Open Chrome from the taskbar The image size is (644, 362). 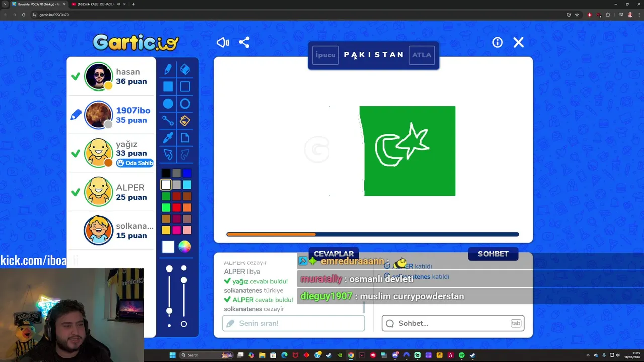(351, 355)
